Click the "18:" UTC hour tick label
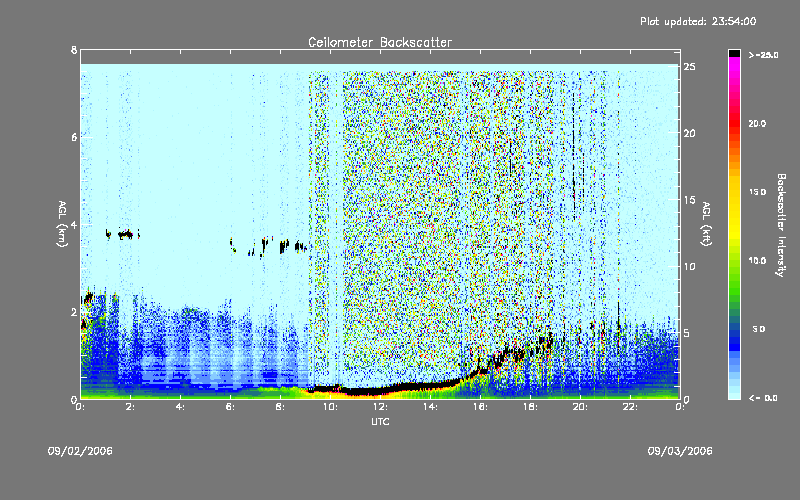 530,407
